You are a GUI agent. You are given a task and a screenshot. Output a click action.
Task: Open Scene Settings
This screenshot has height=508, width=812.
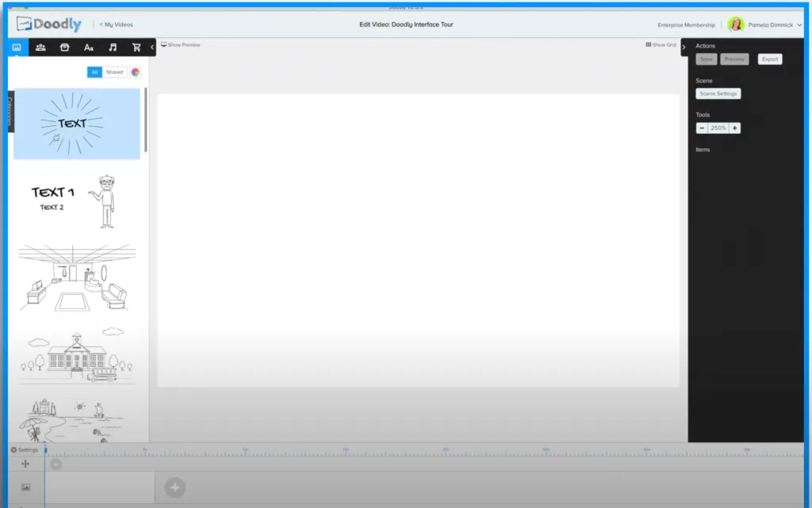tap(718, 94)
